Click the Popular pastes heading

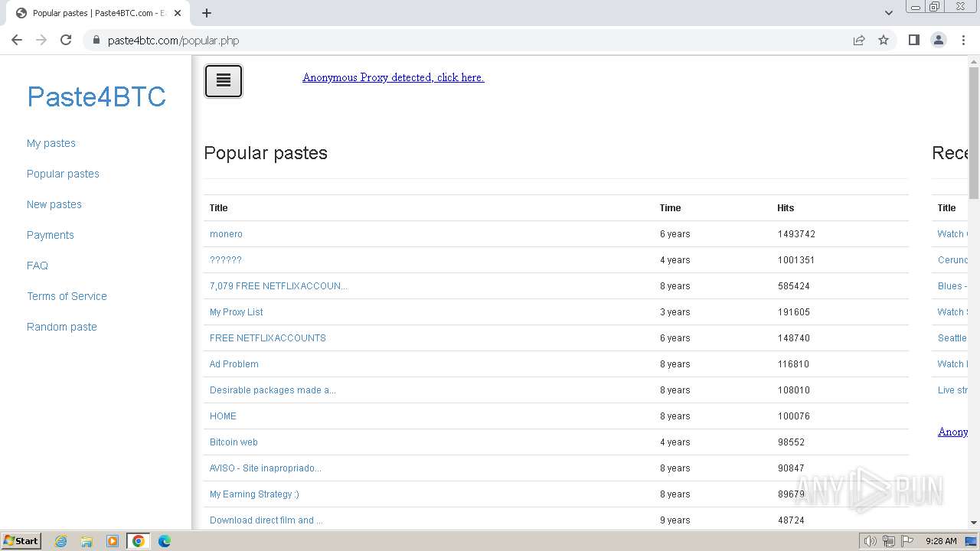point(266,153)
